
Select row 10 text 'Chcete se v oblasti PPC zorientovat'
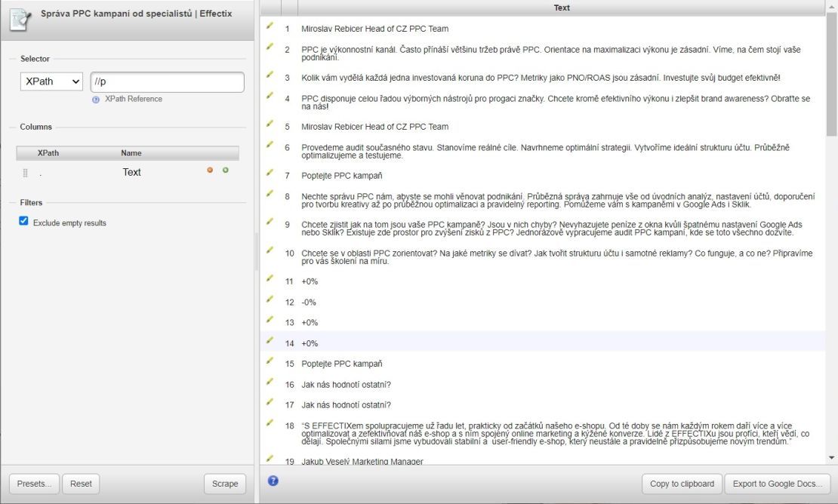pyautogui.click(x=557, y=257)
